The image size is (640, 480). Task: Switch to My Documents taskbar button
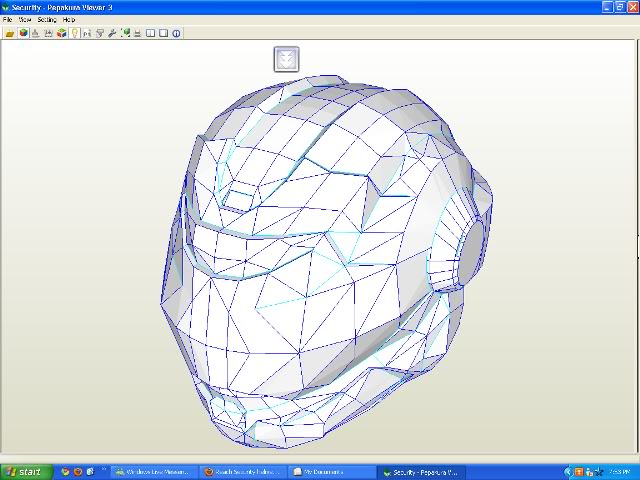pos(332,472)
